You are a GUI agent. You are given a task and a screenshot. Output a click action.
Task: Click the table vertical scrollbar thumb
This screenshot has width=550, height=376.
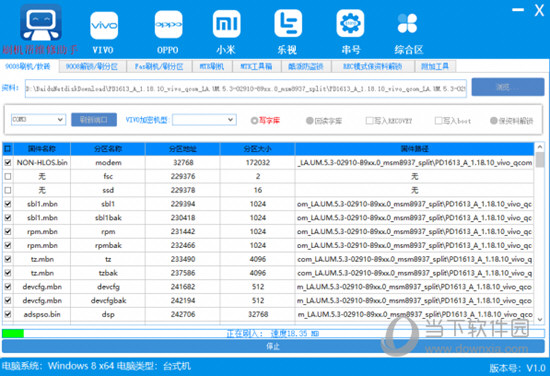[540, 160]
